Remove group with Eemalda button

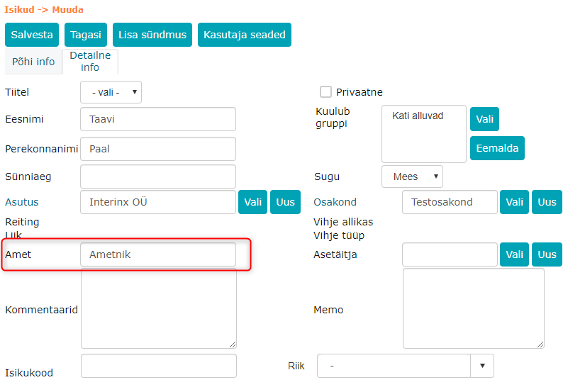coord(497,148)
